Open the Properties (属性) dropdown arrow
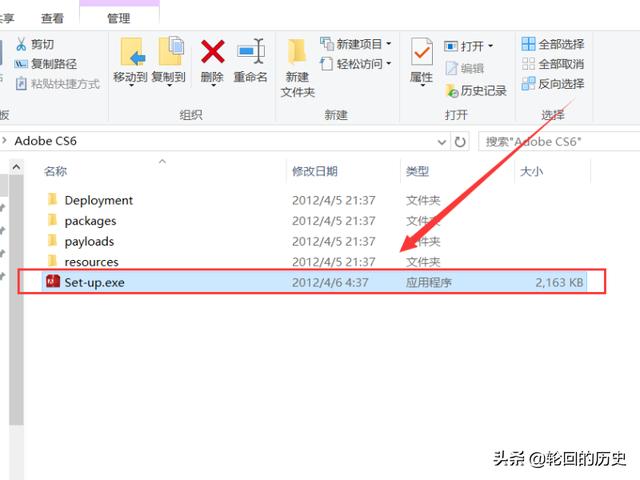This screenshot has height=480, width=640. pyautogui.click(x=422, y=85)
